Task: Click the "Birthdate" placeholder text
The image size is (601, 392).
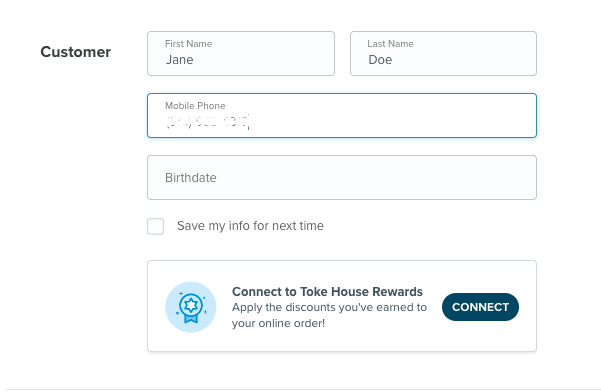Action: click(x=190, y=177)
